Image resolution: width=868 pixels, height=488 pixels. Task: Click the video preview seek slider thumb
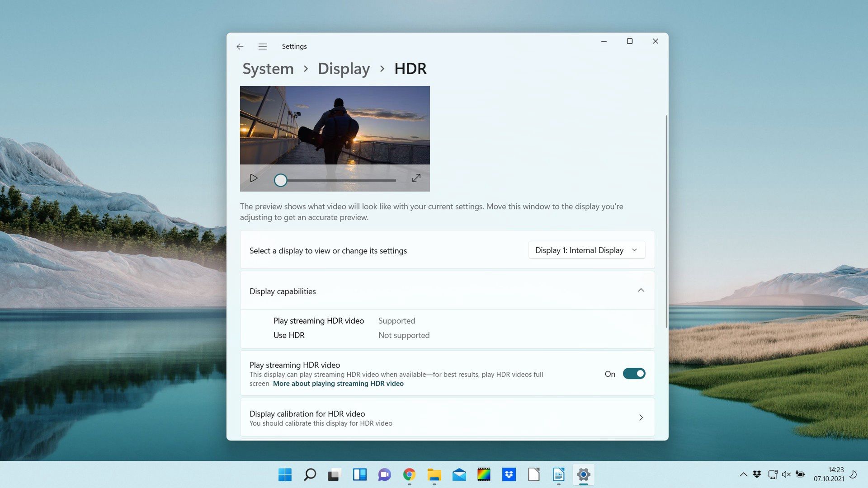pyautogui.click(x=281, y=180)
